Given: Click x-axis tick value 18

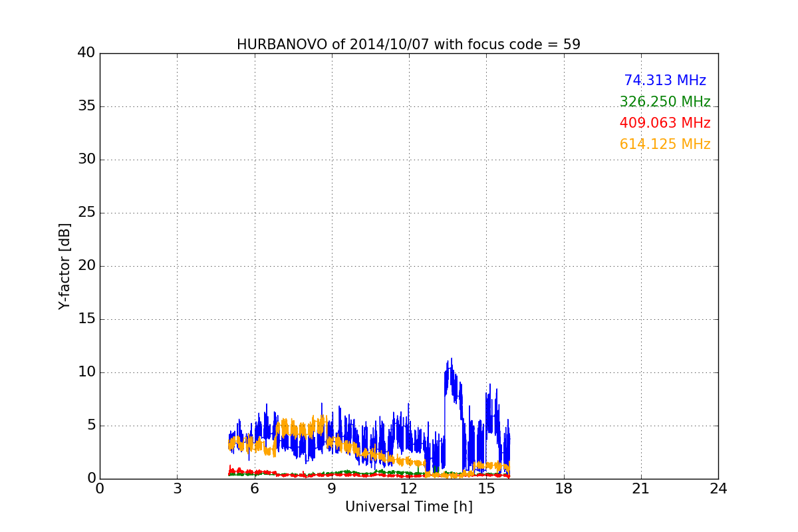Looking at the screenshot, I should tap(564, 489).
